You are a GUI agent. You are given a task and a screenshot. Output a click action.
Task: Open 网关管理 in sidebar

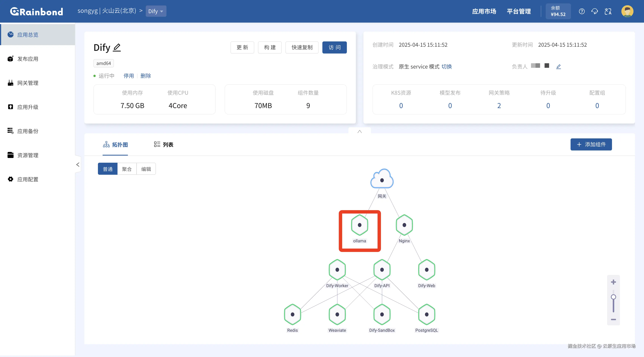(27, 83)
